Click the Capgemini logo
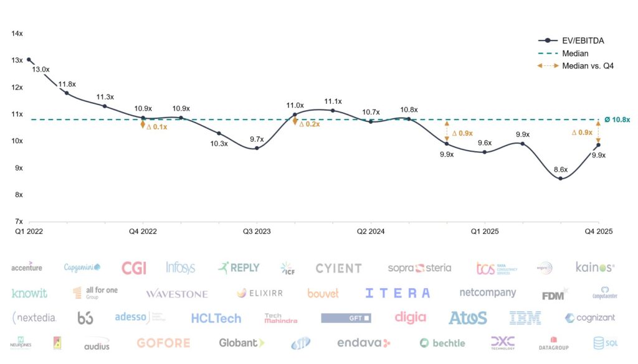 tap(82, 268)
